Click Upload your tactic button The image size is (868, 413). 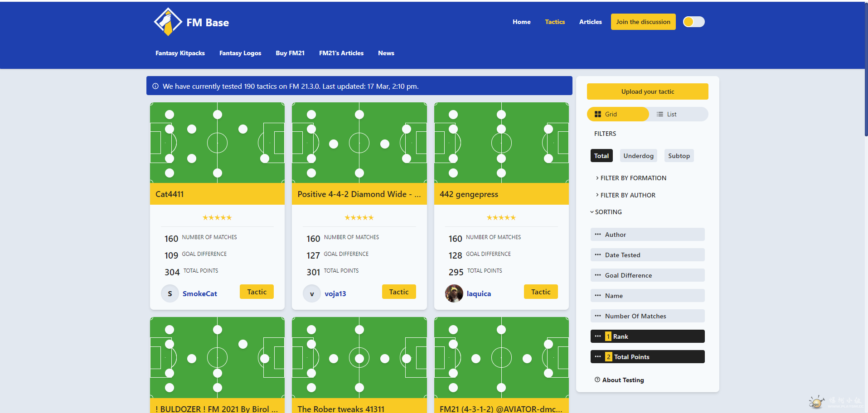tap(647, 91)
